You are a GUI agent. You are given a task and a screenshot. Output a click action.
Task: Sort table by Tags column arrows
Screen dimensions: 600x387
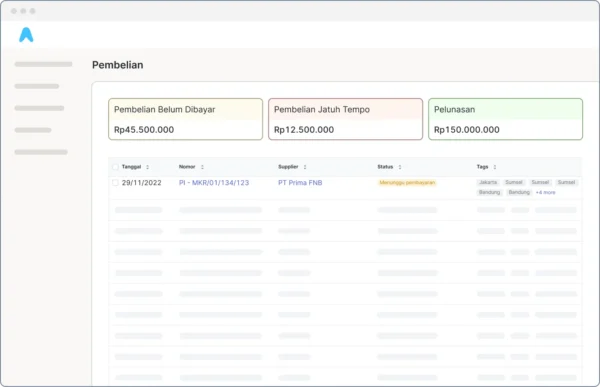pyautogui.click(x=495, y=167)
